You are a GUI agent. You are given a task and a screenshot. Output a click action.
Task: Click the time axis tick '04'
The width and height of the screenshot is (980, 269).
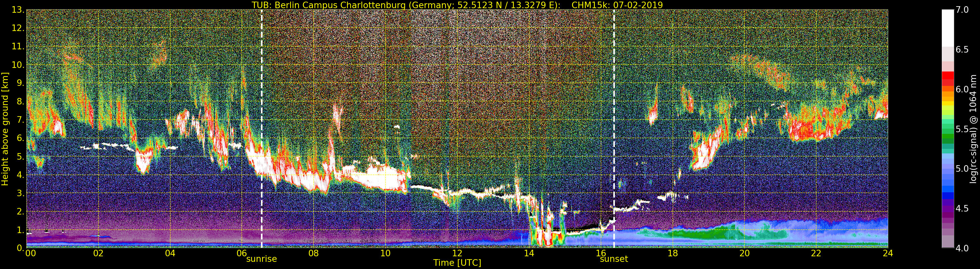pos(170,253)
